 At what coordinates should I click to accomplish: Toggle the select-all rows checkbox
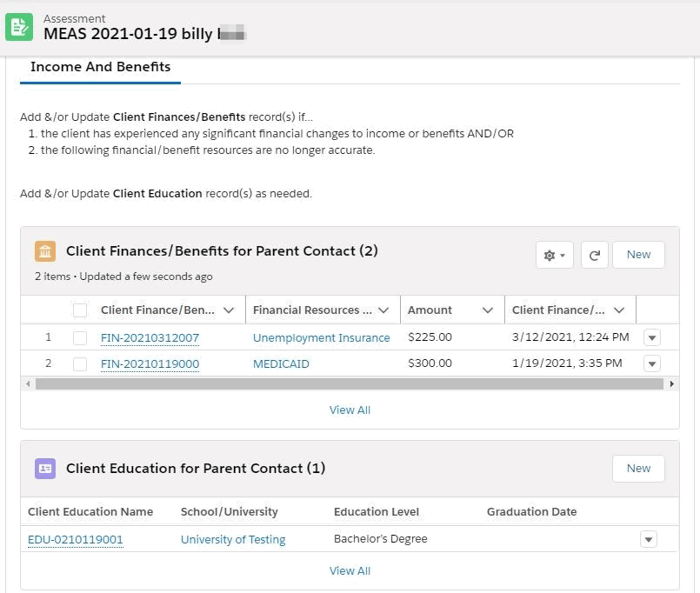click(x=80, y=310)
